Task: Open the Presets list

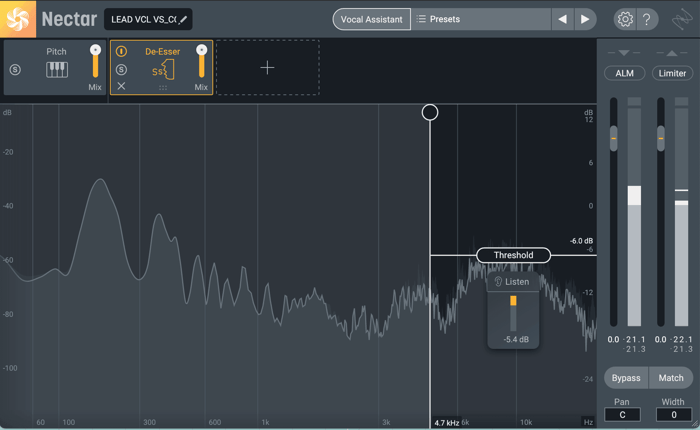Action: point(481,20)
